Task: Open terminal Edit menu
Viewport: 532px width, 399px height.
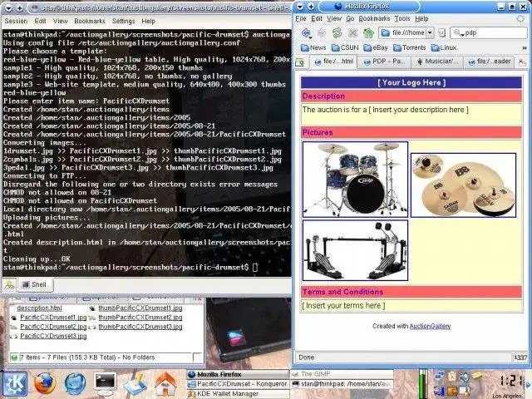Action: [40, 21]
